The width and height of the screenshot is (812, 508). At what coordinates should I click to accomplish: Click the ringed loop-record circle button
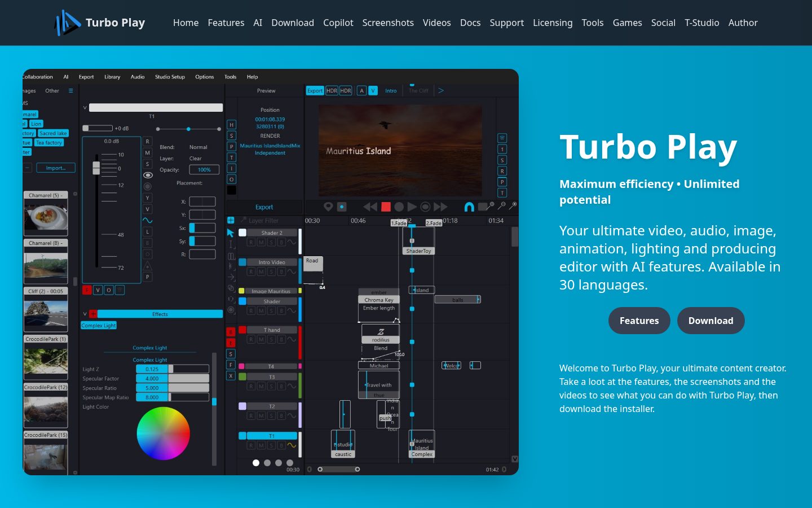pyautogui.click(x=426, y=207)
